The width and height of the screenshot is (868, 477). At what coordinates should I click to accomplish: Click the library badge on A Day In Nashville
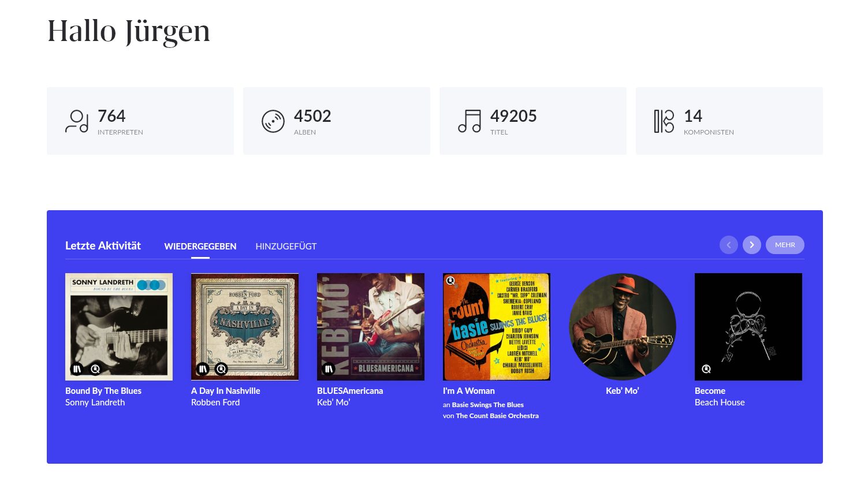(203, 368)
